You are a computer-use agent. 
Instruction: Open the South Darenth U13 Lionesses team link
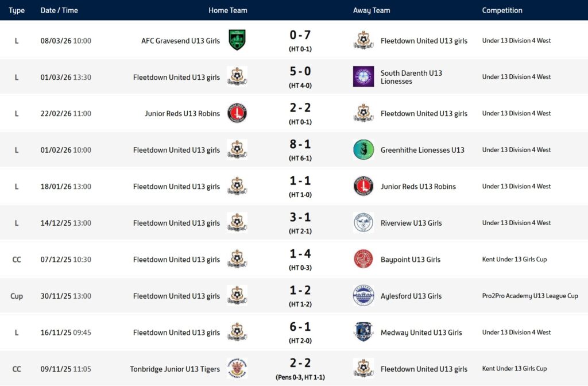tap(411, 77)
